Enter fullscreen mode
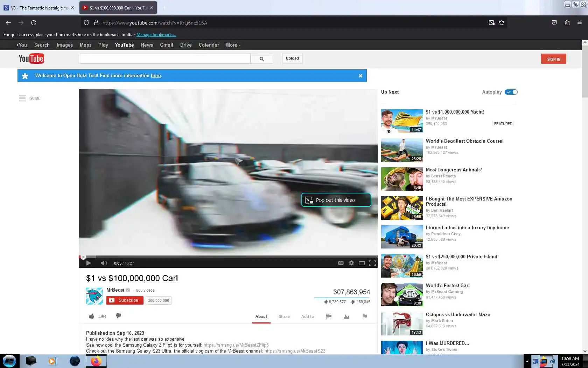This screenshot has height=368, width=588. 372,263
